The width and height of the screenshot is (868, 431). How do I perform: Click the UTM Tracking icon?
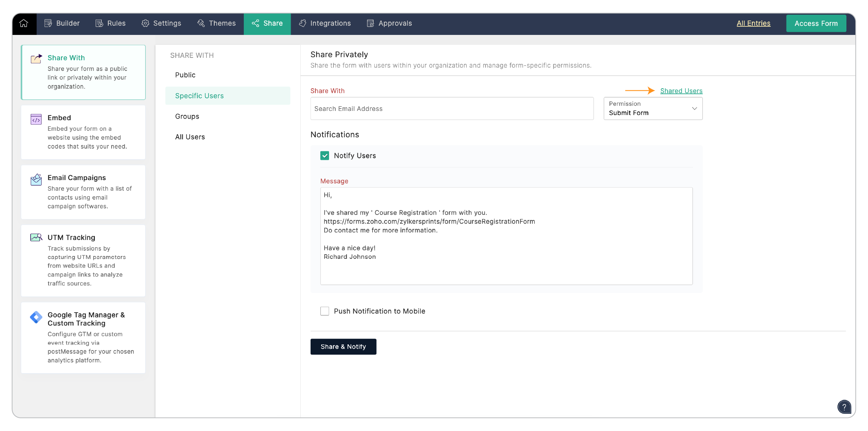tap(36, 237)
